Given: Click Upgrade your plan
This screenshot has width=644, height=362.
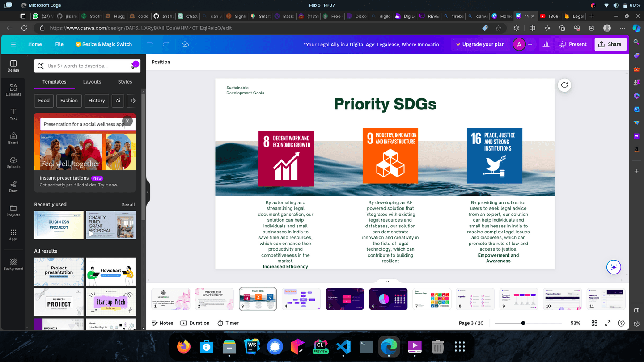Looking at the screenshot, I should pos(480,44).
